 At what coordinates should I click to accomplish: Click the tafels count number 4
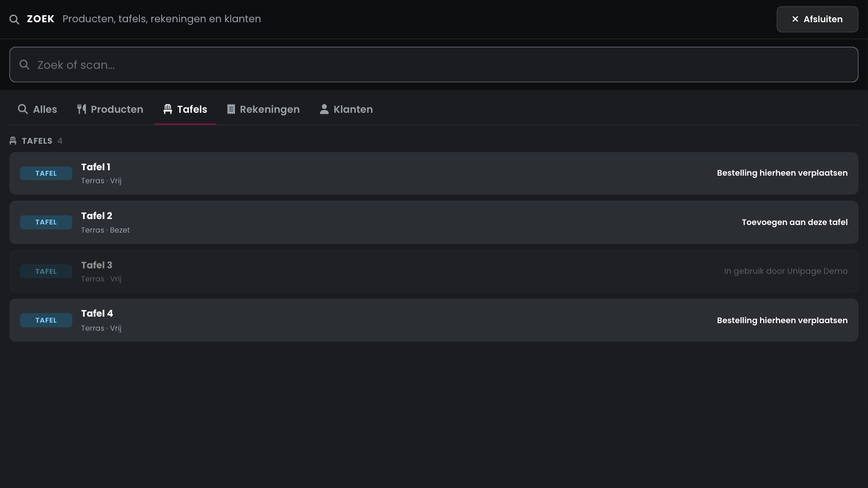point(60,141)
